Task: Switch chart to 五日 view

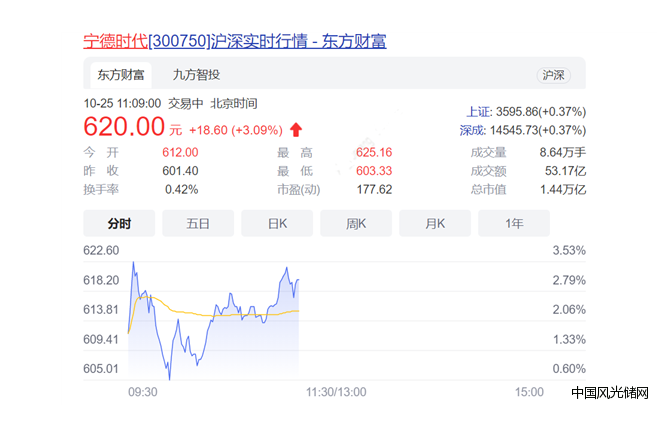Action: (x=198, y=223)
